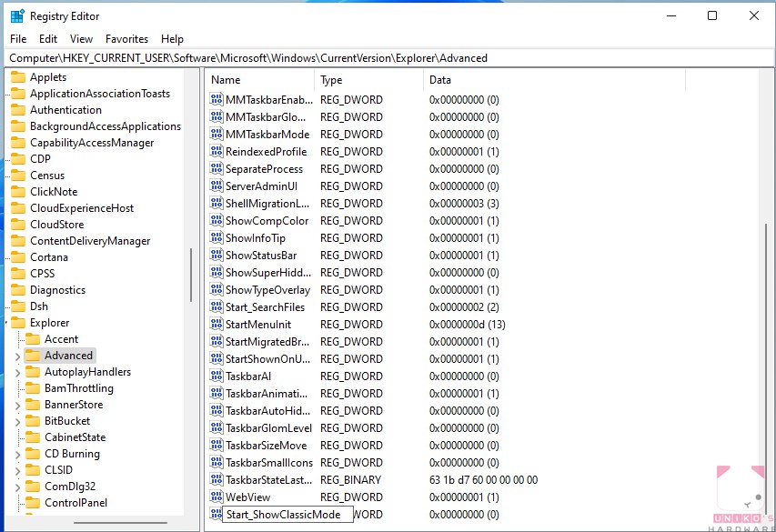
Task: Expand the CD Burning key
Action: [18, 454]
